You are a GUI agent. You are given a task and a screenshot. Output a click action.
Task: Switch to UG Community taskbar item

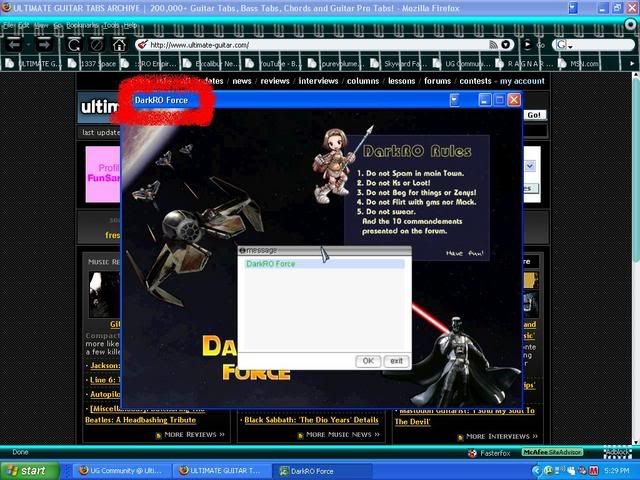click(x=120, y=471)
